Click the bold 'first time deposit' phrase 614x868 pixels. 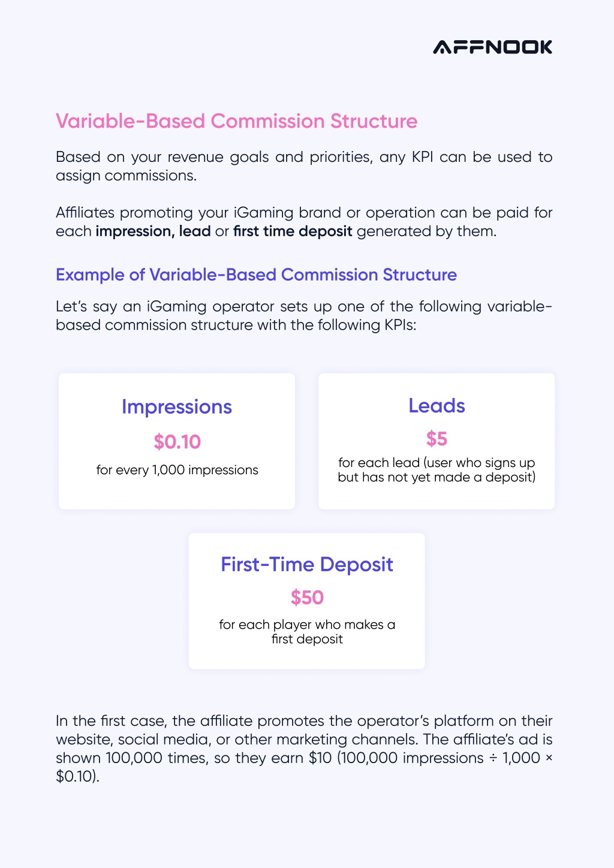[293, 231]
